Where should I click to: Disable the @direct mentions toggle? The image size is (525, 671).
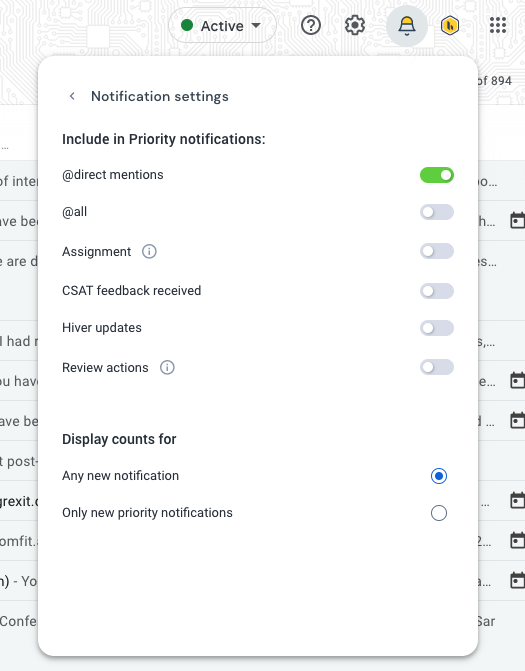[x=437, y=175]
